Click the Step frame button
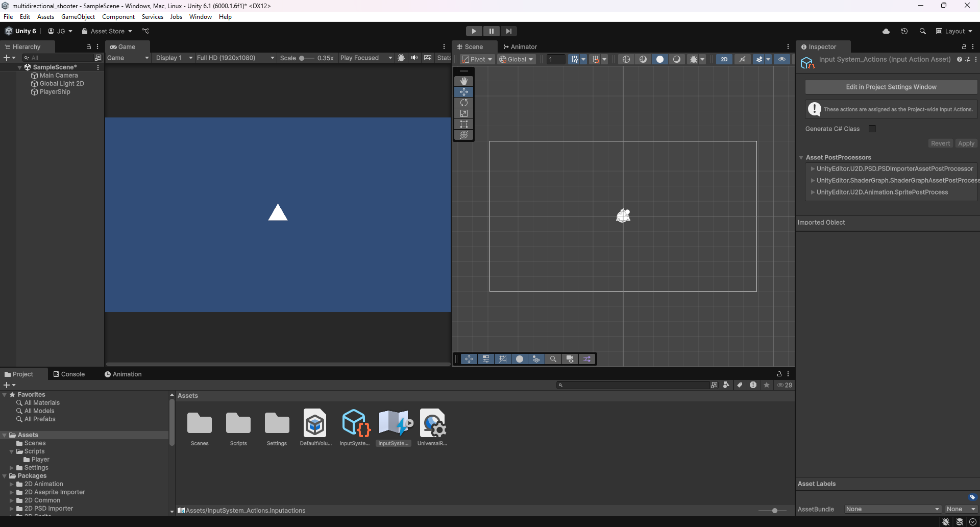Screen dimensions: 980x527 (x=508, y=31)
